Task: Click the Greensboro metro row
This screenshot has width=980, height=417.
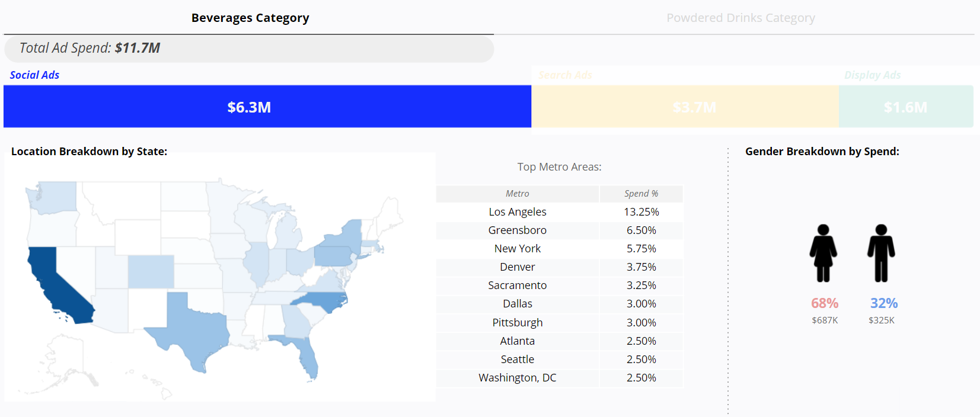Action: click(x=517, y=230)
